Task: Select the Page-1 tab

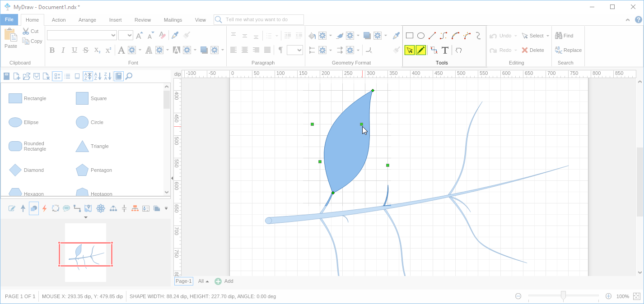Action: pos(184,281)
